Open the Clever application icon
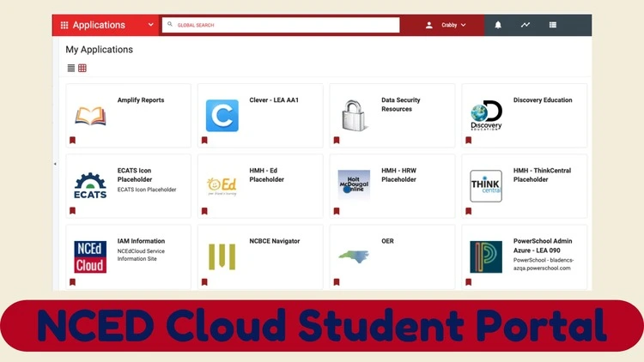Screen dimensions: 644x362 [222, 116]
